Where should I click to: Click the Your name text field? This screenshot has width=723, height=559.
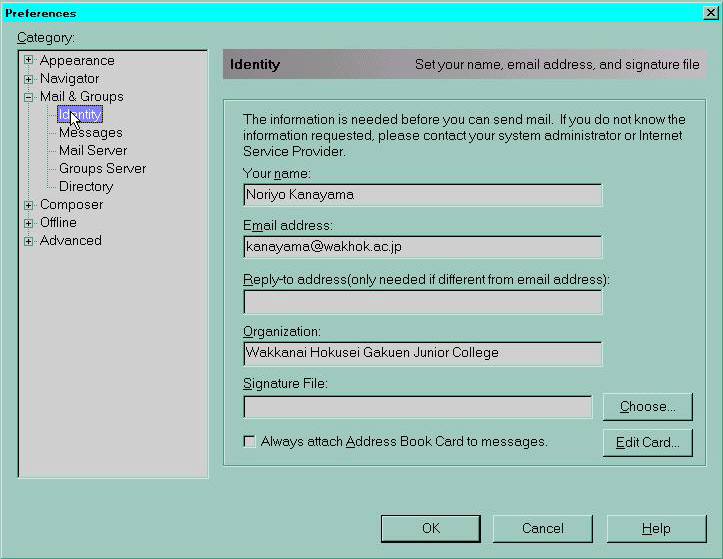point(422,195)
